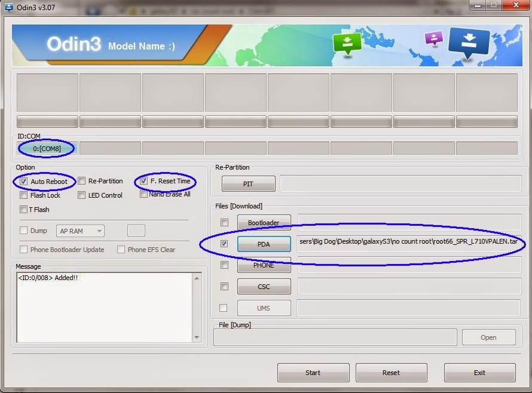Screen dimensions: 532x393
Task: Close the Odin3 window
Action: pos(516,5)
